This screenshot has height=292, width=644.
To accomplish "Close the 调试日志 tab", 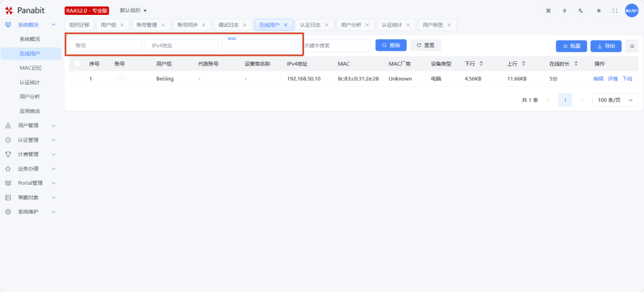I will point(244,25).
